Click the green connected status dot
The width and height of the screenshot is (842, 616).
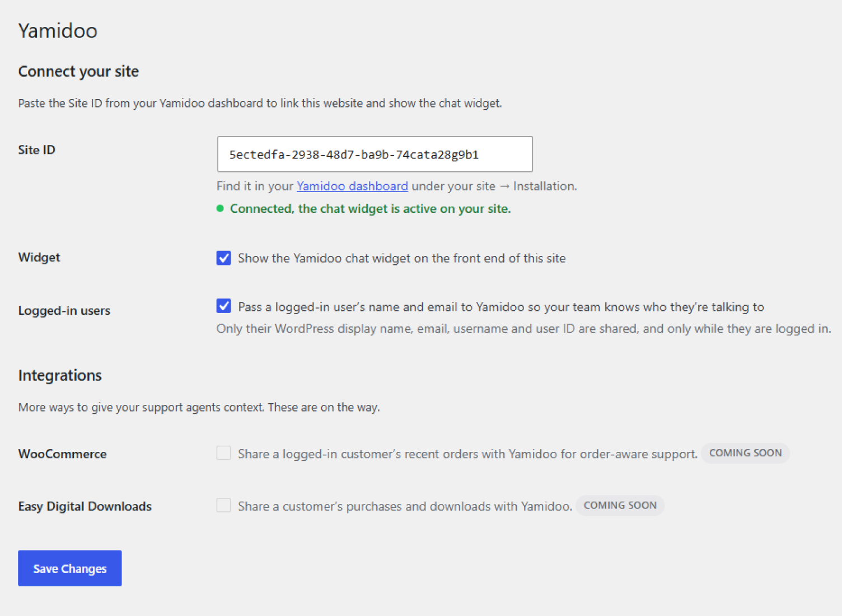[x=220, y=208]
